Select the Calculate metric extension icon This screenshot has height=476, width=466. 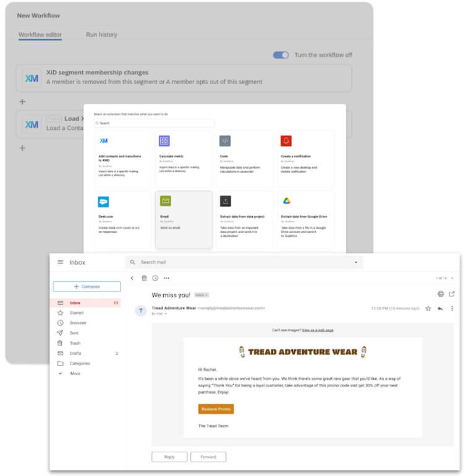click(x=164, y=141)
